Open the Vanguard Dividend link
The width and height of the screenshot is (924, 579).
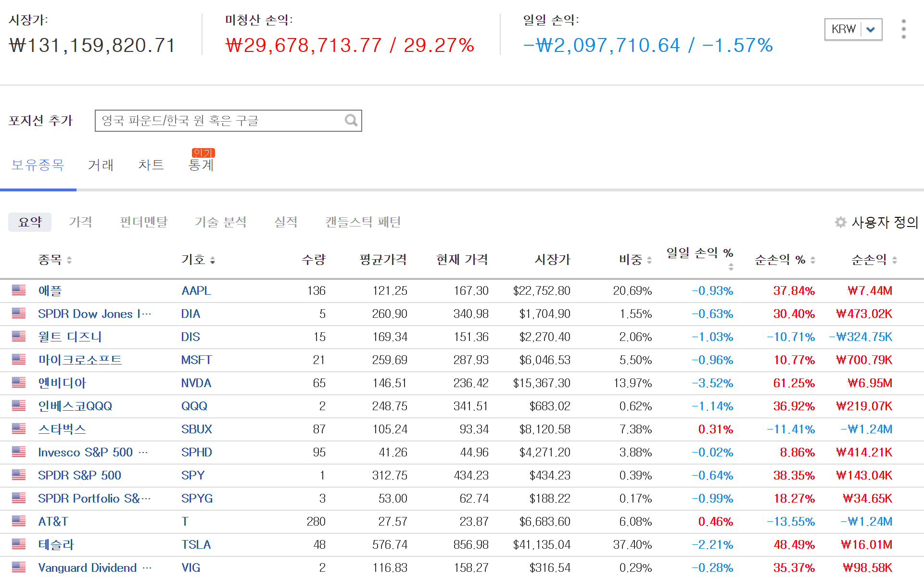click(x=95, y=567)
